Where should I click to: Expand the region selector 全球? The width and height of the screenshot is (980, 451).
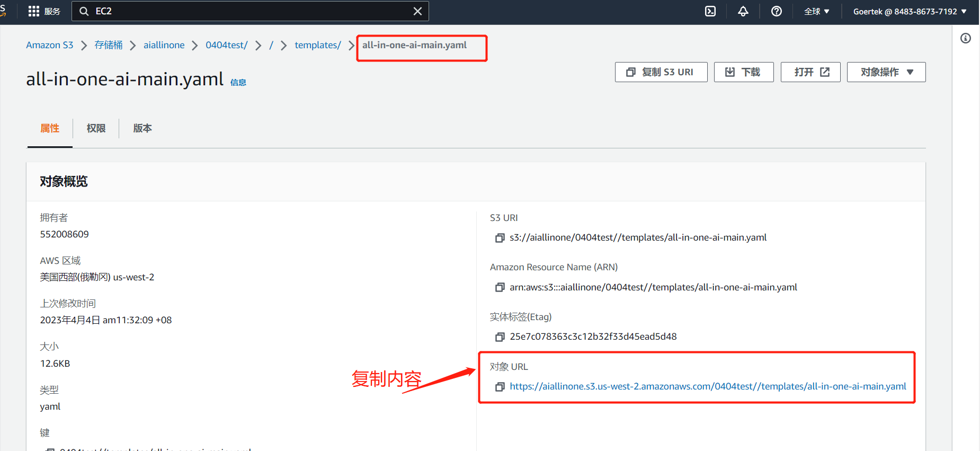point(816,11)
